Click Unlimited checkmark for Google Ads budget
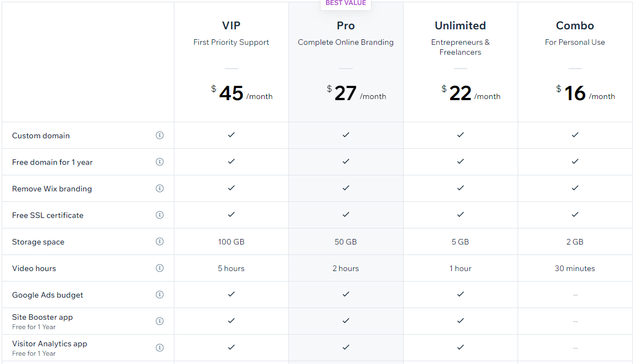The image size is (635, 364). [x=461, y=294]
